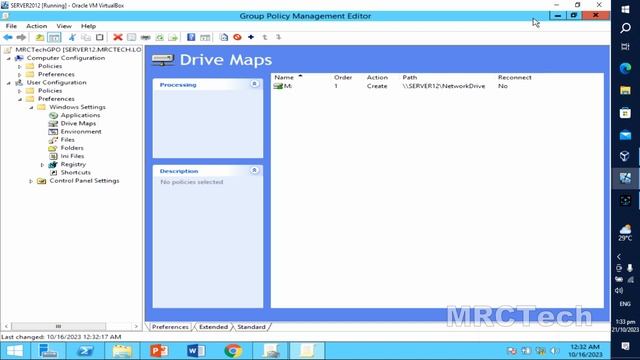
Task: Open the Action menu
Action: coord(36,26)
